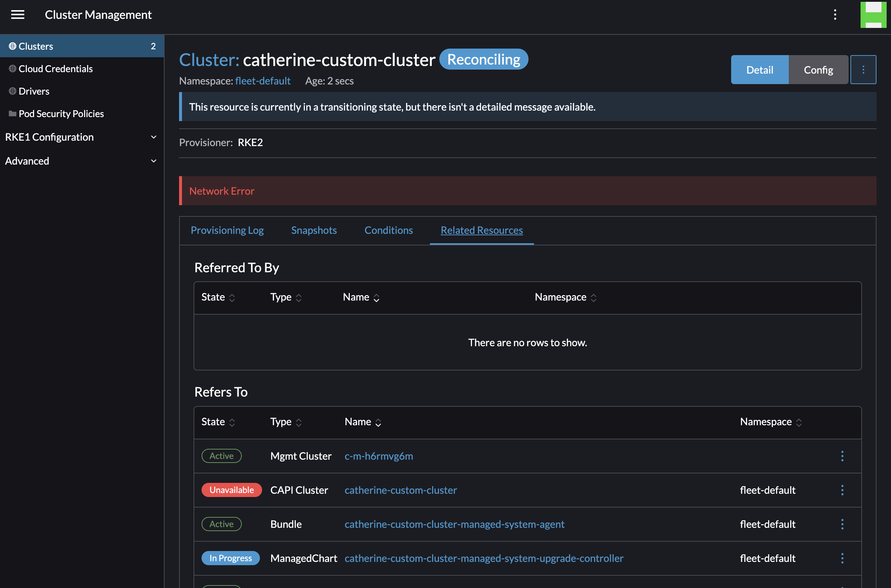Open the Provisioning Log tab
This screenshot has width=891, height=588.
point(227,230)
